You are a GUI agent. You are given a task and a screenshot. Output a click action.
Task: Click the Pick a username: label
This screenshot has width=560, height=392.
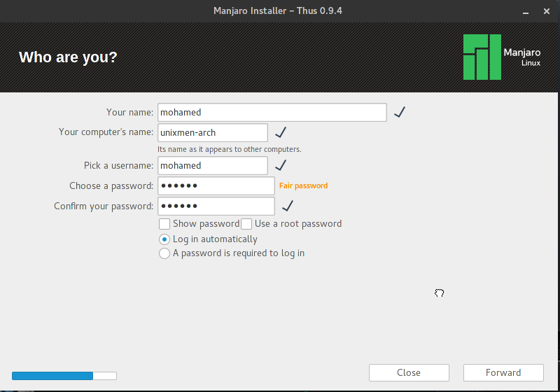tap(118, 166)
